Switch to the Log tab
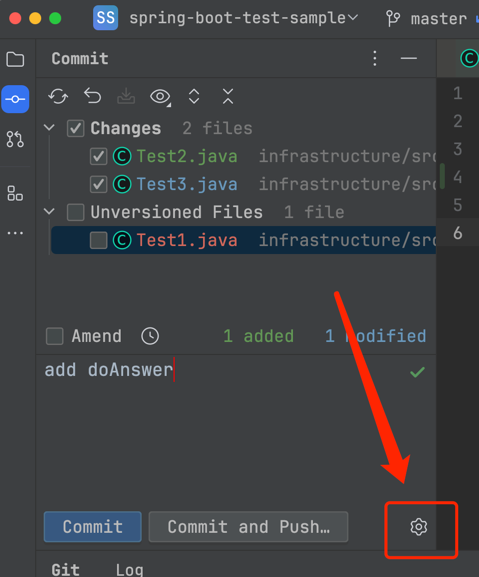Image resolution: width=479 pixels, height=577 pixels. [129, 569]
